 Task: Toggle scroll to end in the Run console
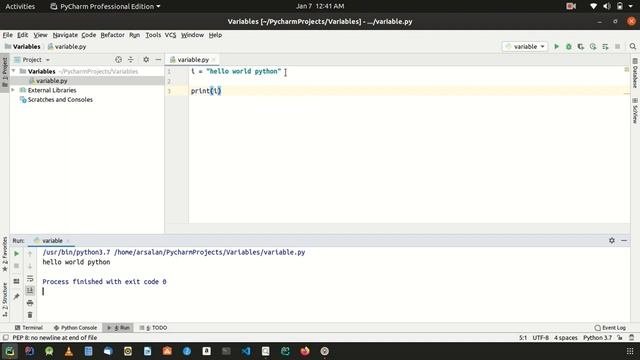[30, 290]
